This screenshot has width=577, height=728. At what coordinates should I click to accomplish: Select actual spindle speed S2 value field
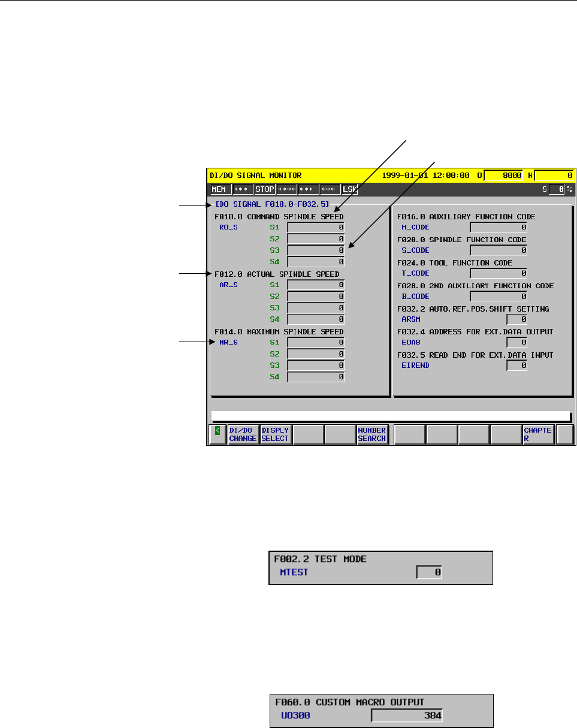click(316, 296)
